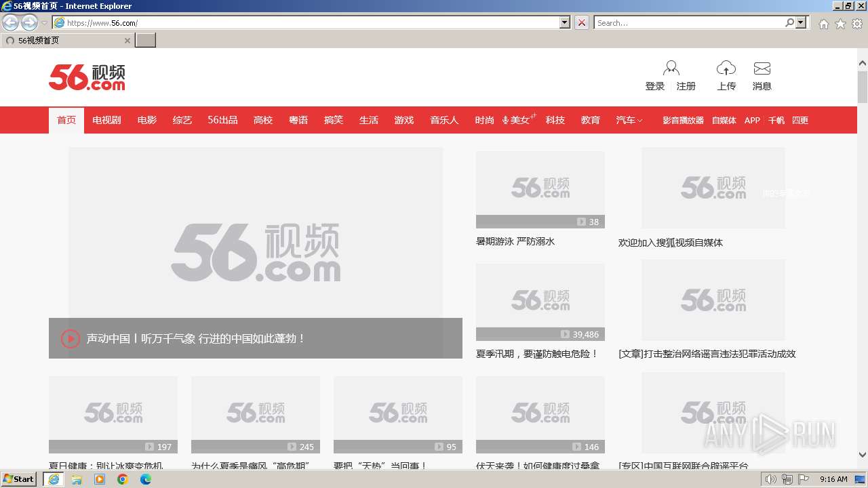This screenshot has height=488, width=868.
Task: Play the 声动中国 featured video button
Action: [71, 338]
